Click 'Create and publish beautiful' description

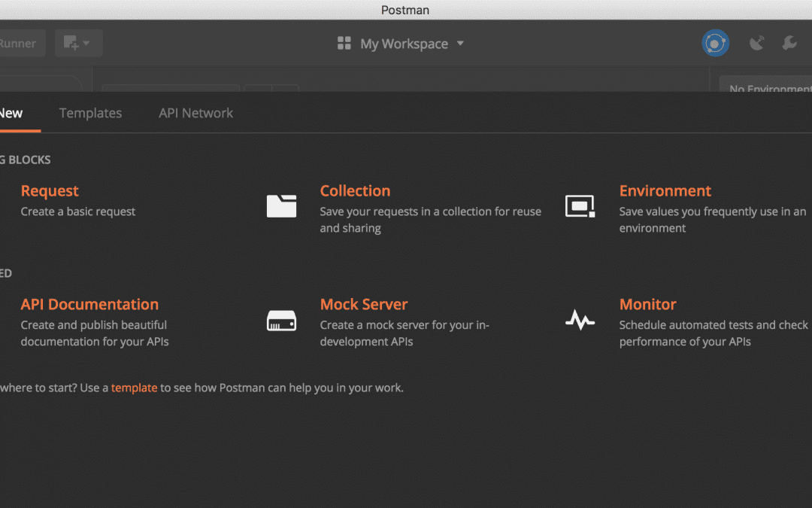(x=95, y=333)
